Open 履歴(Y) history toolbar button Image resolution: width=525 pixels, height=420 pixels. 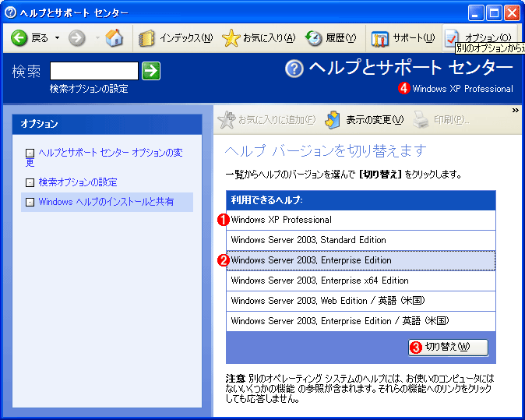tap(331, 38)
